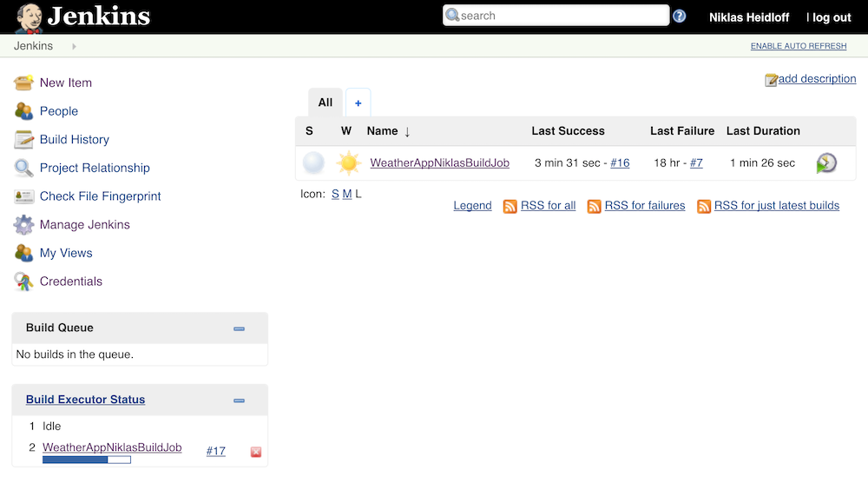Collapse the Build Queue panel

pos(240,328)
